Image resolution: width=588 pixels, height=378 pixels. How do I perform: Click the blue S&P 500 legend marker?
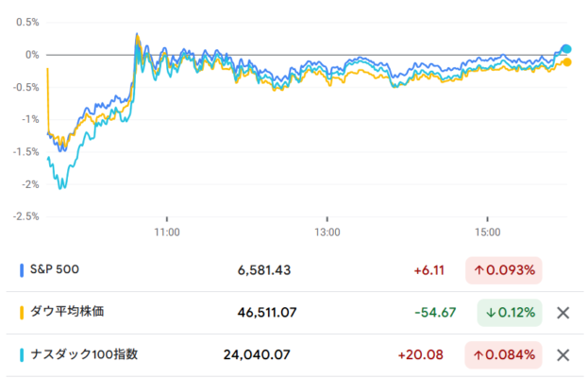[22, 270]
